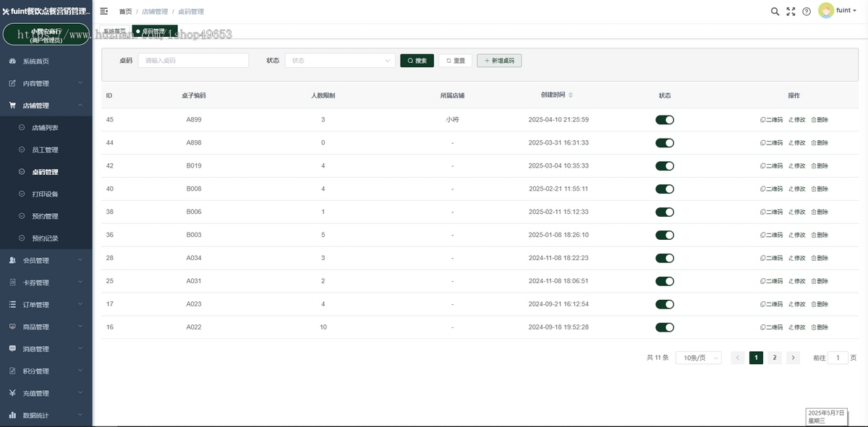Click the 搜索 search button

(x=417, y=61)
